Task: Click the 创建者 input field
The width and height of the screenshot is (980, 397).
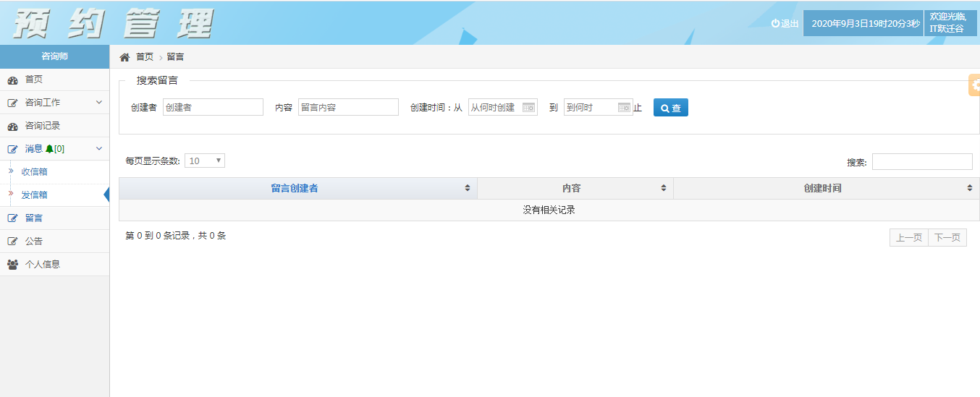Action: point(213,107)
